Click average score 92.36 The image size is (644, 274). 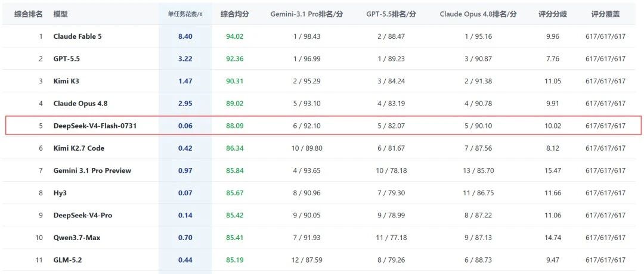234,58
